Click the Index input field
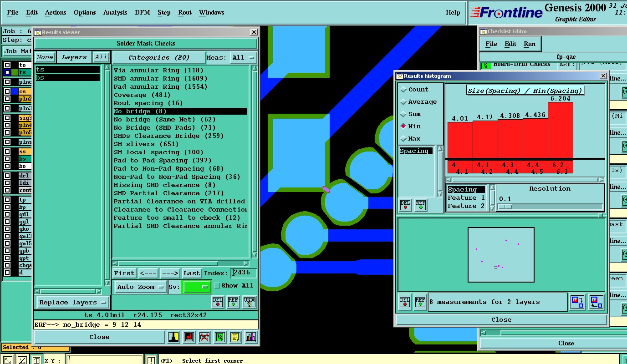627x364 pixels. [244, 273]
